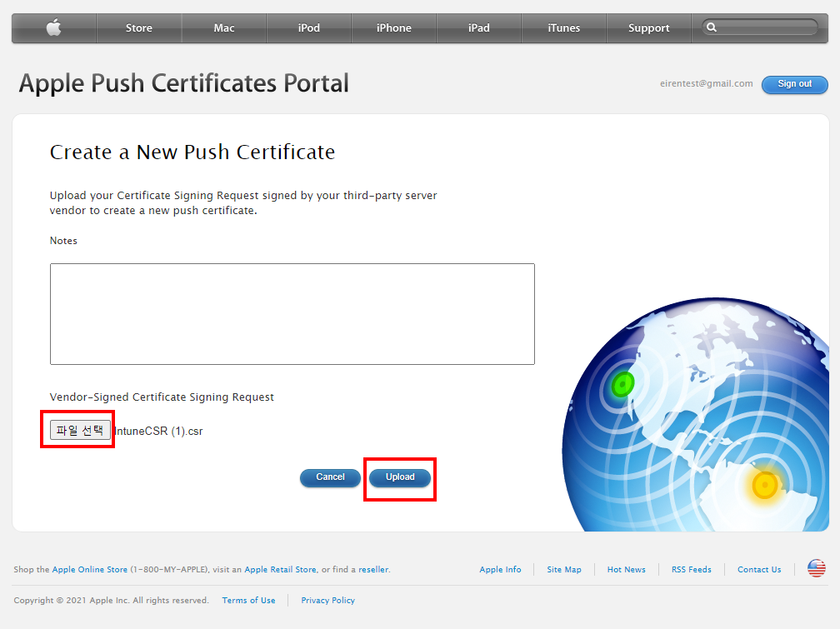Open the Store menu item
840x629 pixels.
click(138, 27)
